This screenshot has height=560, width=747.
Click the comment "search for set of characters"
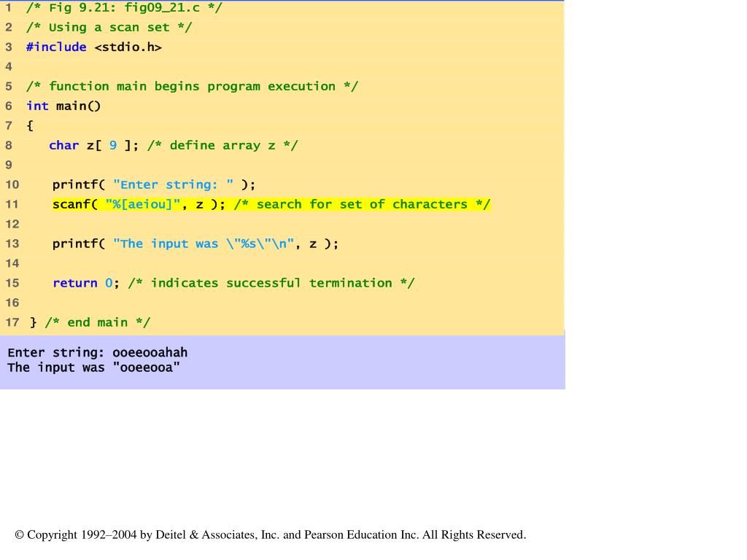[362, 204]
